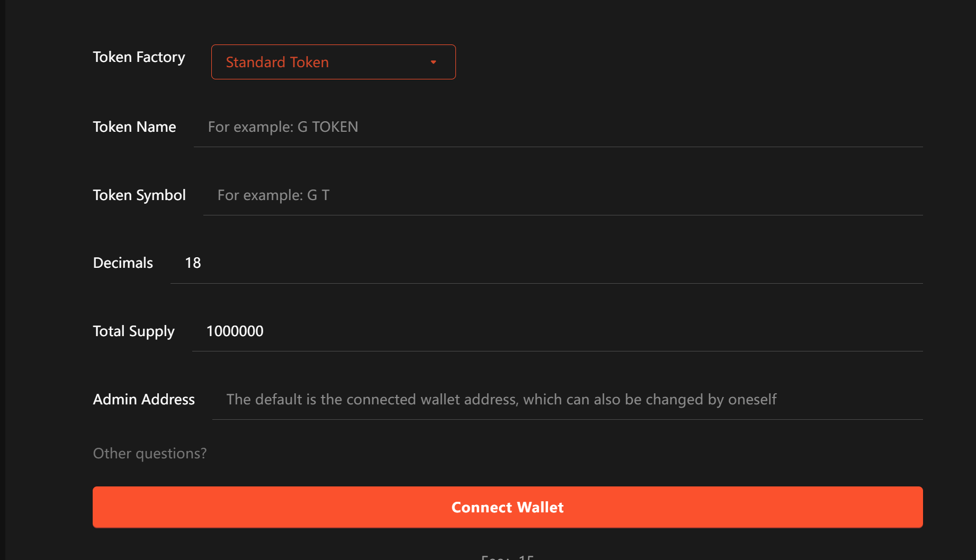Open the 'Other questions?' link

coord(150,453)
